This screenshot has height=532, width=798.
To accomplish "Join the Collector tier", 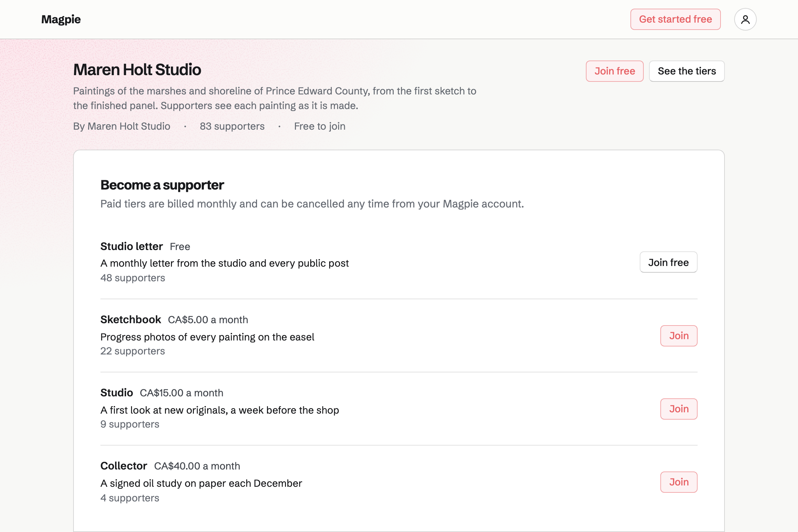I will (x=679, y=482).
